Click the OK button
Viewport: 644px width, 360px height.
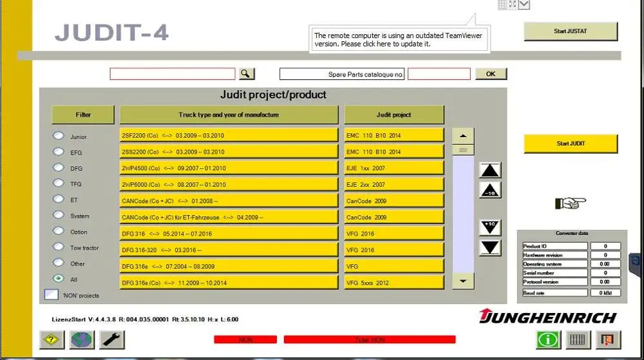[491, 74]
